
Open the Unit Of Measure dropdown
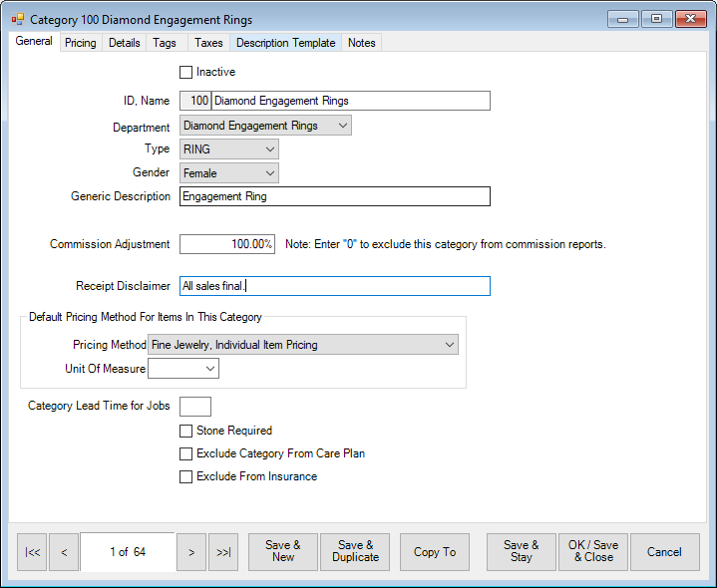(182, 369)
